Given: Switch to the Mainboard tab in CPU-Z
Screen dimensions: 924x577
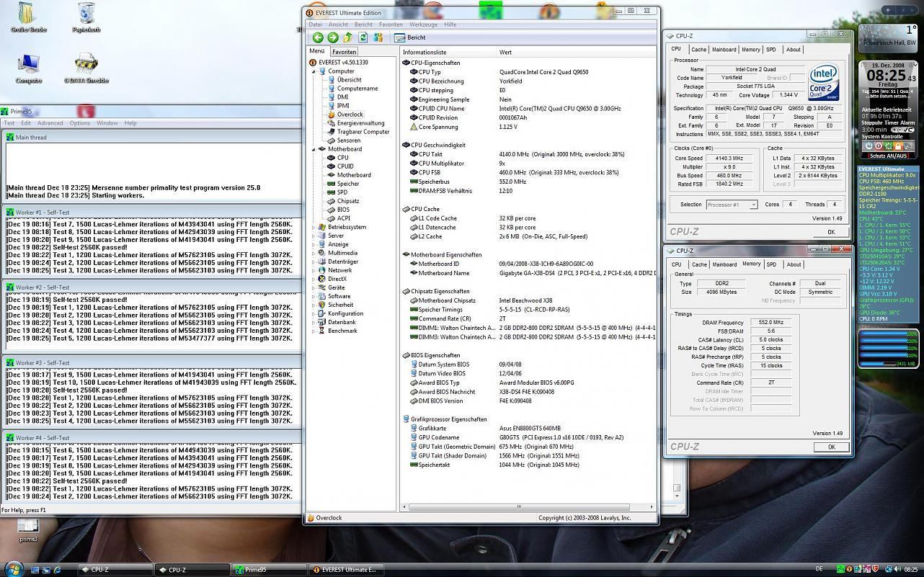Looking at the screenshot, I should click(x=724, y=50).
